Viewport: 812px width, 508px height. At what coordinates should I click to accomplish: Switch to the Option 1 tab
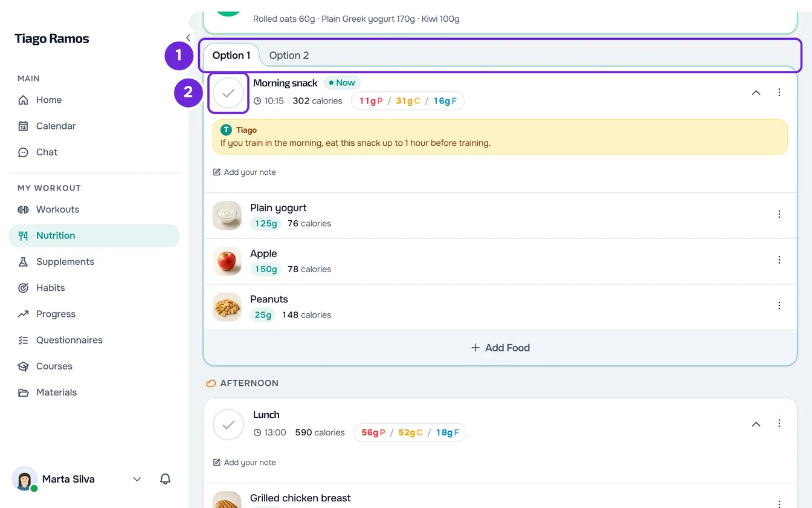[231, 55]
